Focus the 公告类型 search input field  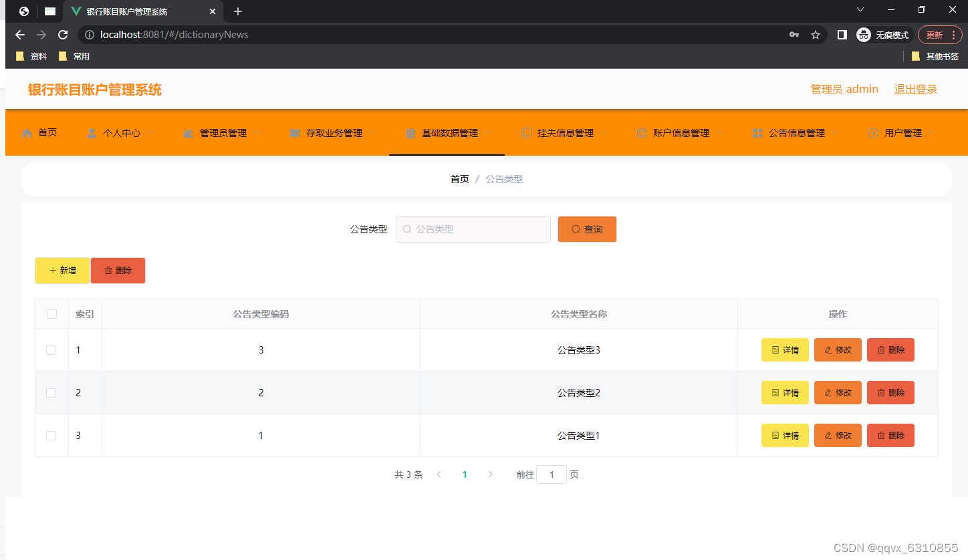click(x=473, y=229)
